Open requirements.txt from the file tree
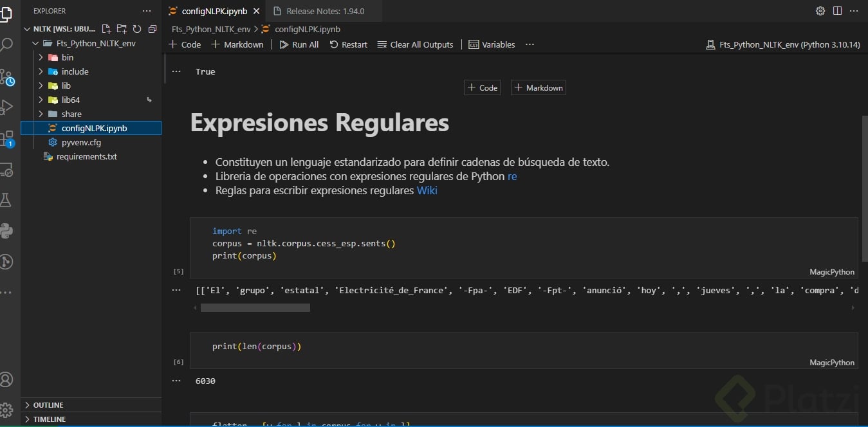This screenshot has width=868, height=427. (86, 156)
